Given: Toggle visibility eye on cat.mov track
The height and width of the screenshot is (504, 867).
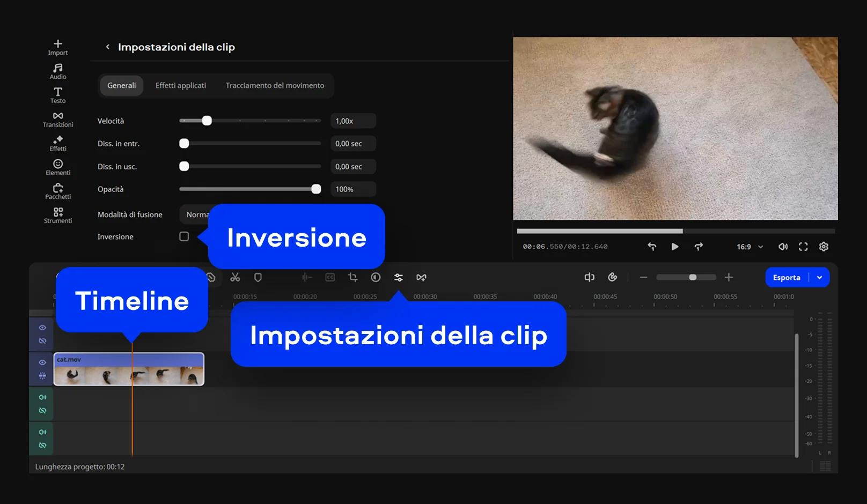Looking at the screenshot, I should pyautogui.click(x=42, y=362).
